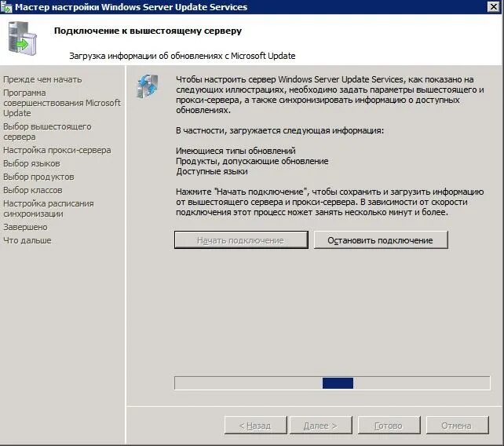Click the 'Начать подключение' button

241,239
